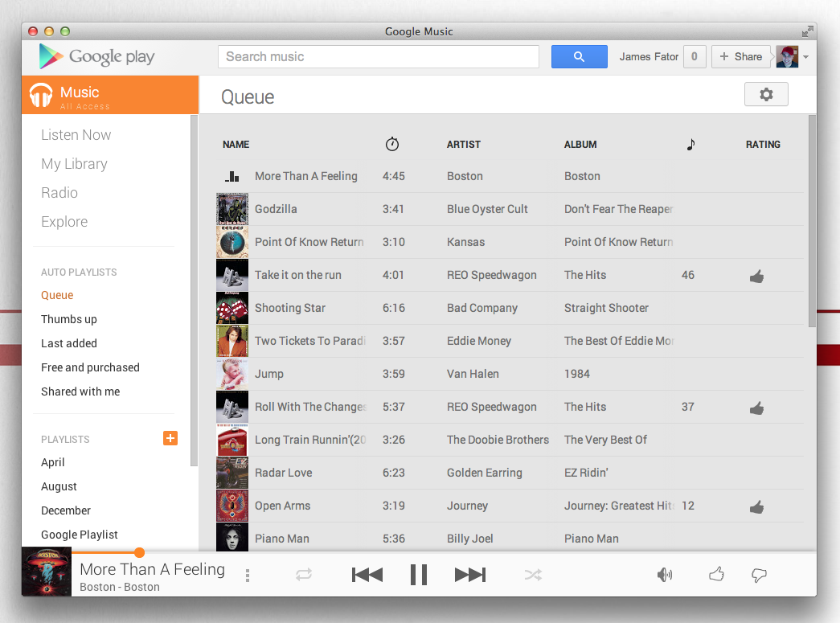Viewport: 840px width, 623px height.
Task: Click the user profile avatar
Action: [787, 56]
